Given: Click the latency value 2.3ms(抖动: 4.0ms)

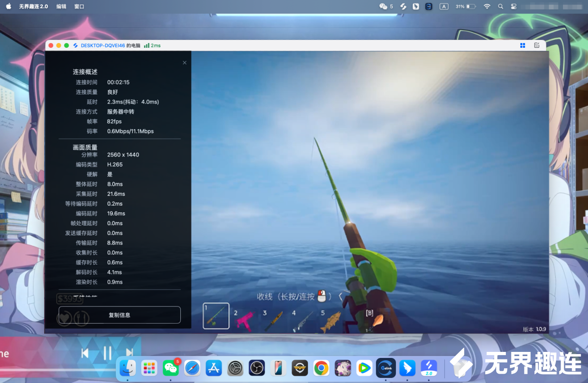Looking at the screenshot, I should tap(133, 102).
